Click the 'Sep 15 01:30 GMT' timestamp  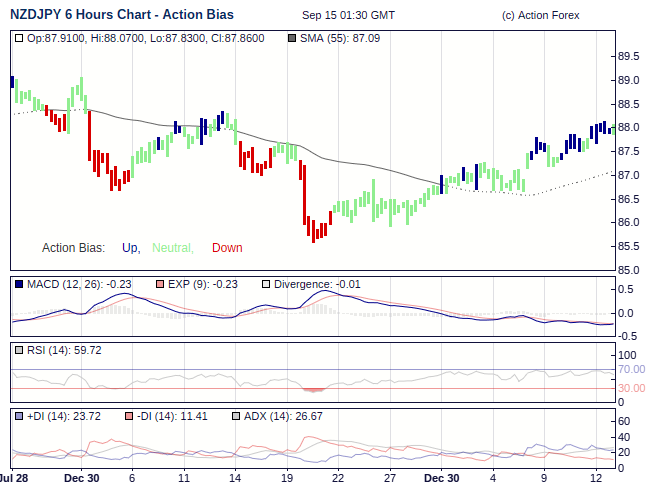point(348,15)
